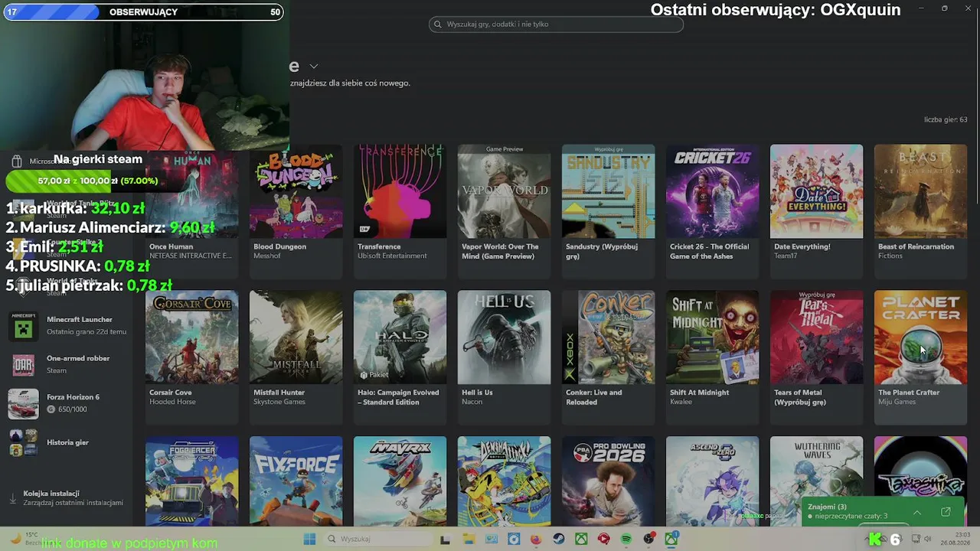This screenshot has width=980, height=551.
Task: Open the PBA Pro Bowling 2026 cover
Action: point(608,481)
